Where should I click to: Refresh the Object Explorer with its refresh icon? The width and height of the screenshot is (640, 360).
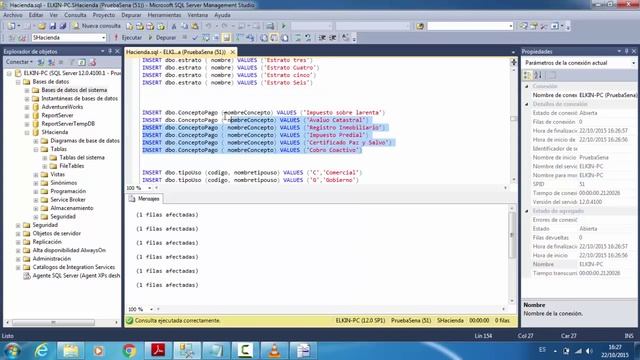click(82, 62)
